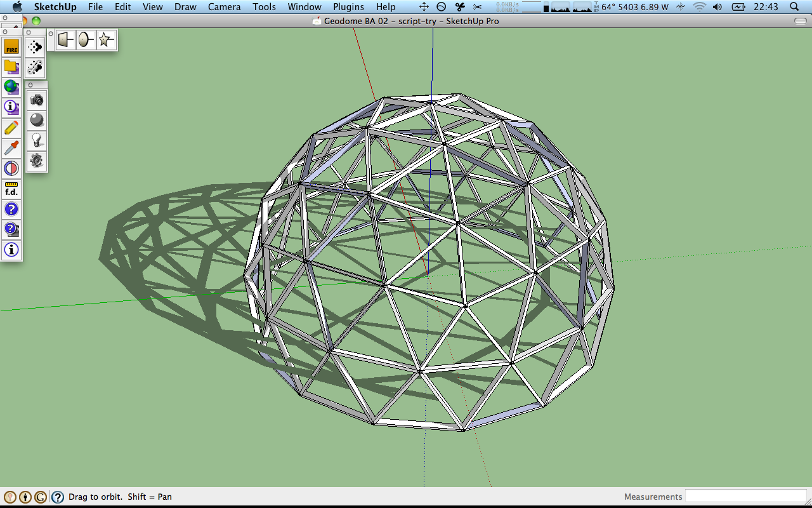Open the Tools menu
Viewport: 812px width, 508px height.
point(264,7)
